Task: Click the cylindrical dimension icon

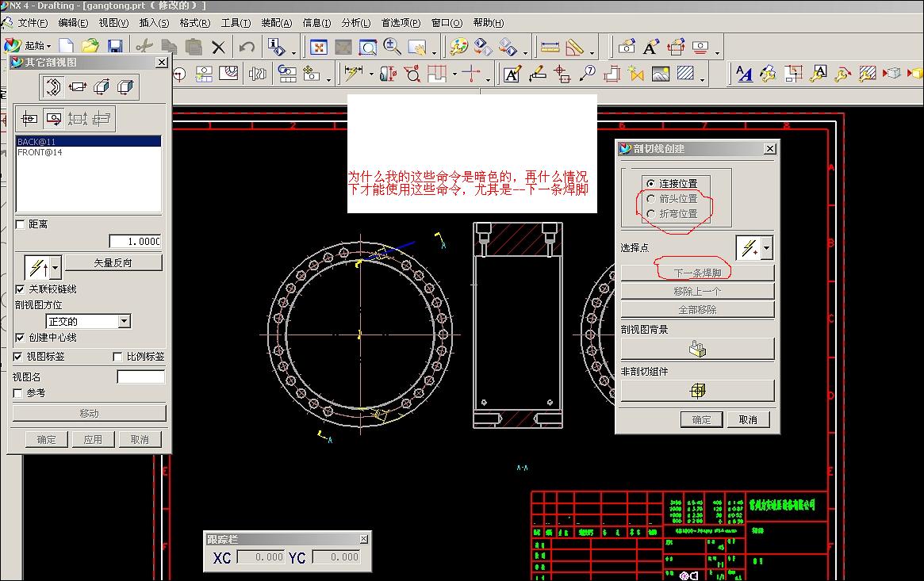Action: pyautogui.click(x=388, y=74)
